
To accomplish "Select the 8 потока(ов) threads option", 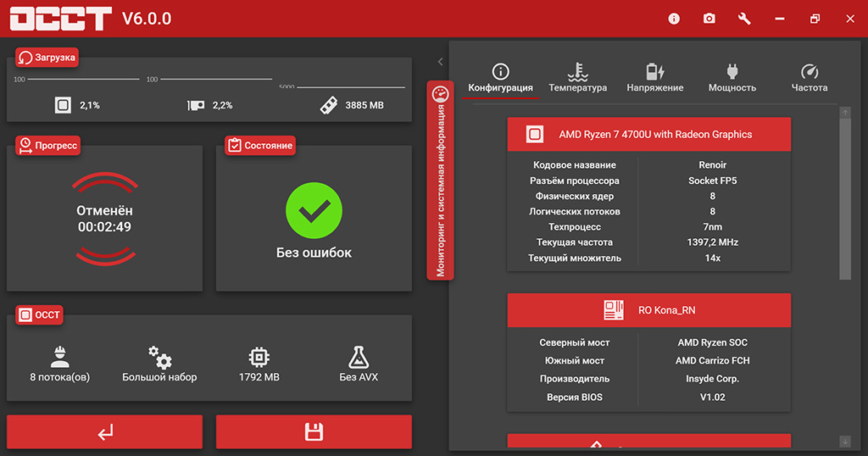I will coord(60,364).
